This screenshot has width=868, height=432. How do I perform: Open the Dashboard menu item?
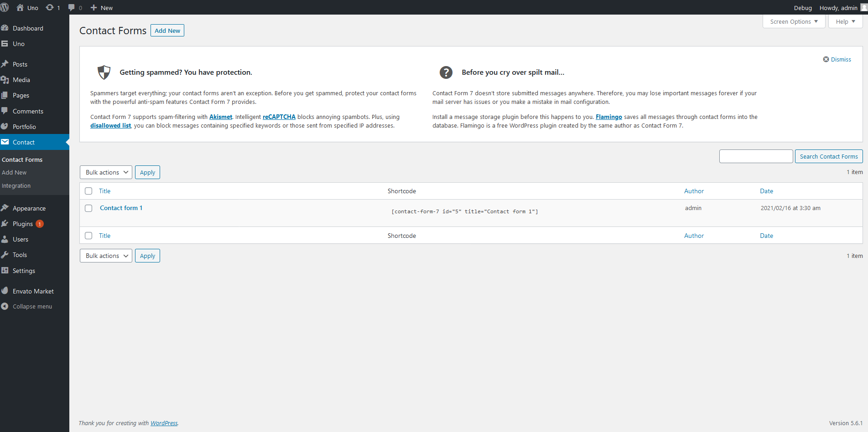(x=28, y=28)
